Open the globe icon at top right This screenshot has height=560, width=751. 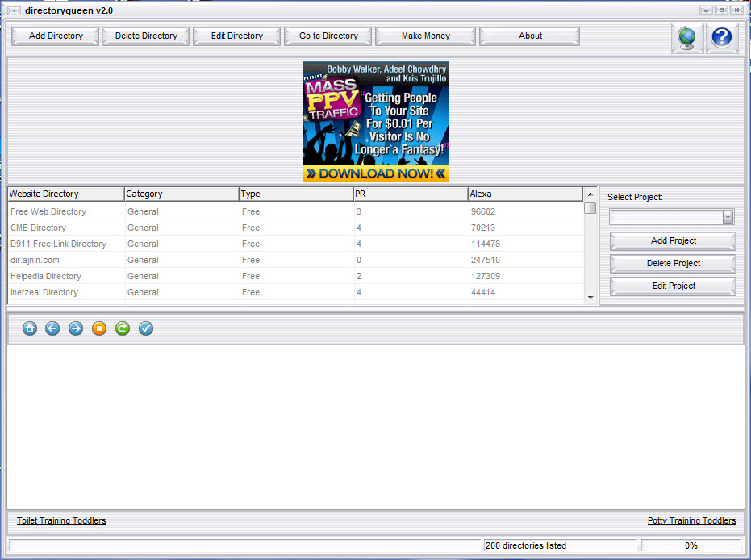(x=687, y=37)
